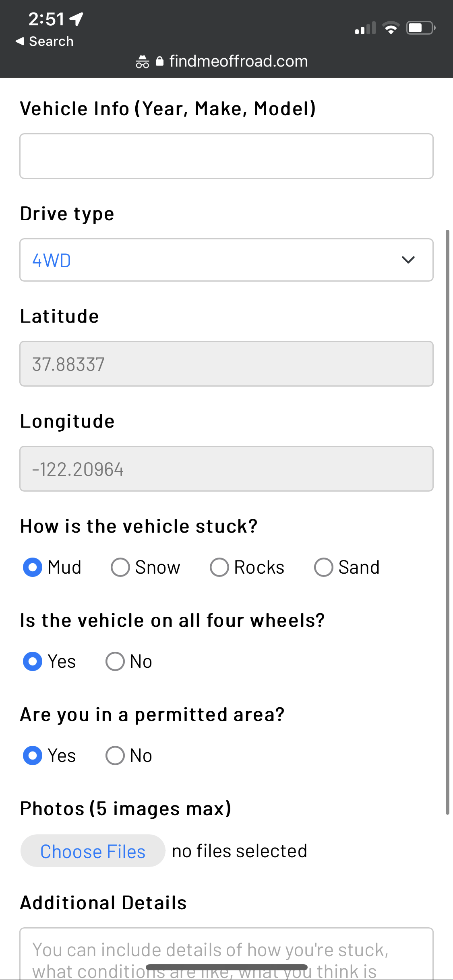Viewport: 453px width, 980px height.
Task: Tap the battery status icon
Action: tap(420, 28)
